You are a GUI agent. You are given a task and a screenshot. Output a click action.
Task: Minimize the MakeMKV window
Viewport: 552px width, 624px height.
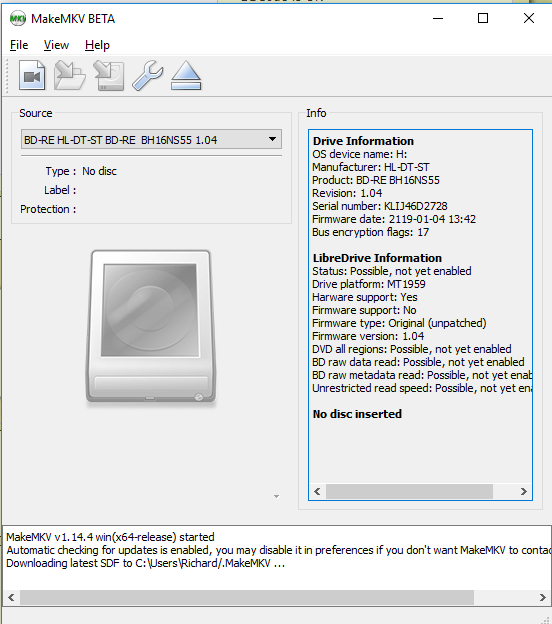pyautogui.click(x=438, y=18)
